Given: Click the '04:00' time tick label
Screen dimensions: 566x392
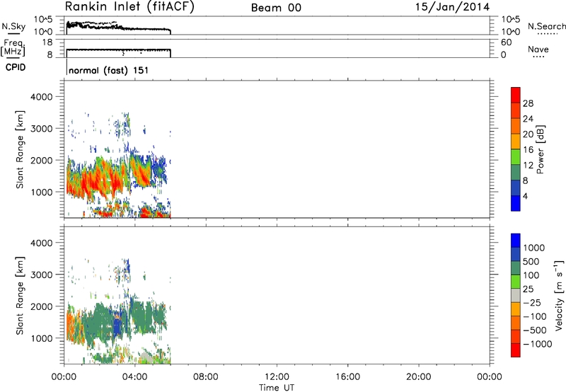Looking at the screenshot, I should point(134,377).
